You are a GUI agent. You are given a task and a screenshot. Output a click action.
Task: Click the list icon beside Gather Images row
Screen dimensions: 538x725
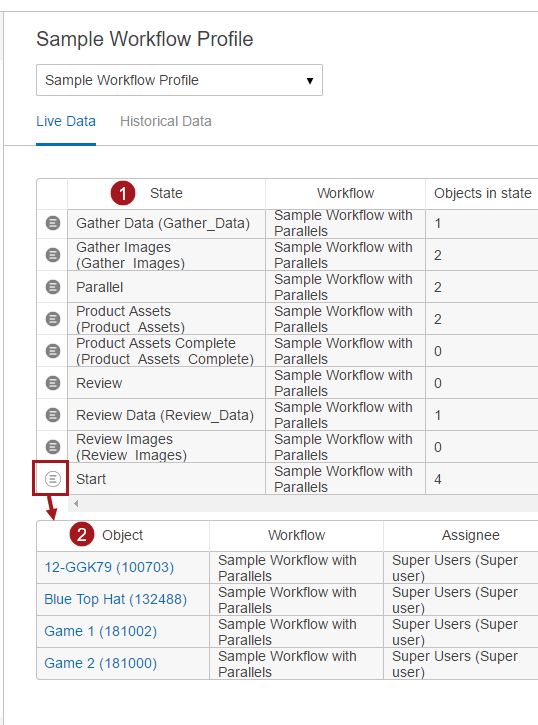[53, 255]
